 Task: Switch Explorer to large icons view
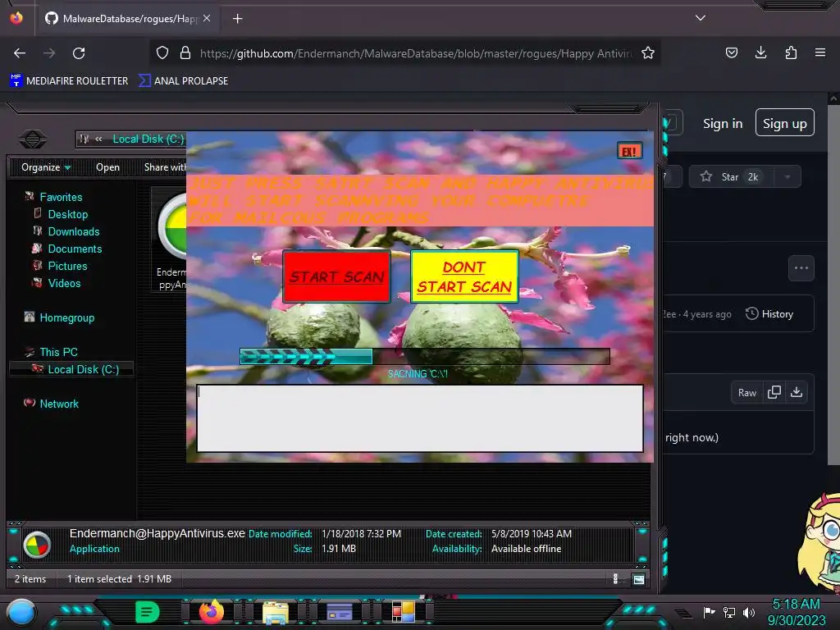coord(638,578)
